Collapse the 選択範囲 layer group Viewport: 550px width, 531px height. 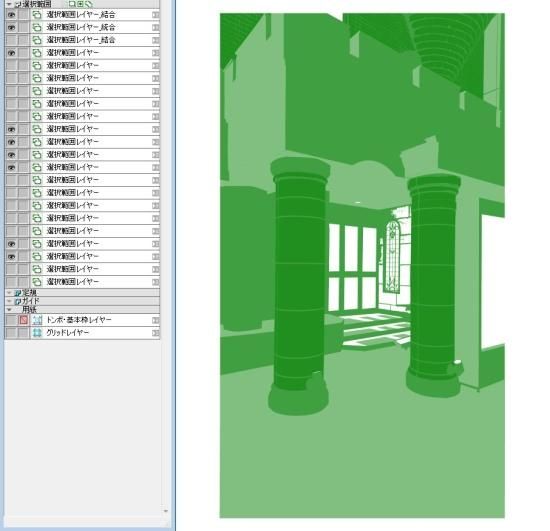pos(9,4)
